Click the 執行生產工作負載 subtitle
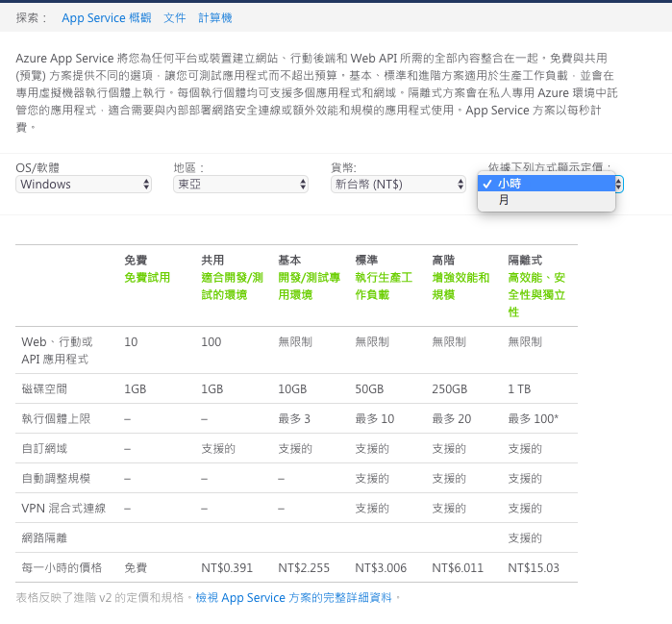The width and height of the screenshot is (672, 624). click(x=384, y=287)
